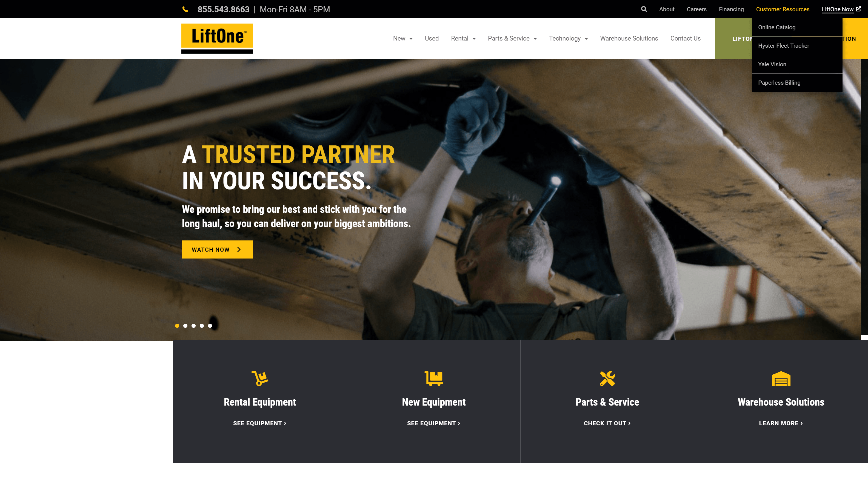This screenshot has height=488, width=868.
Task: Follow the Check It Out link
Action: [x=607, y=423]
